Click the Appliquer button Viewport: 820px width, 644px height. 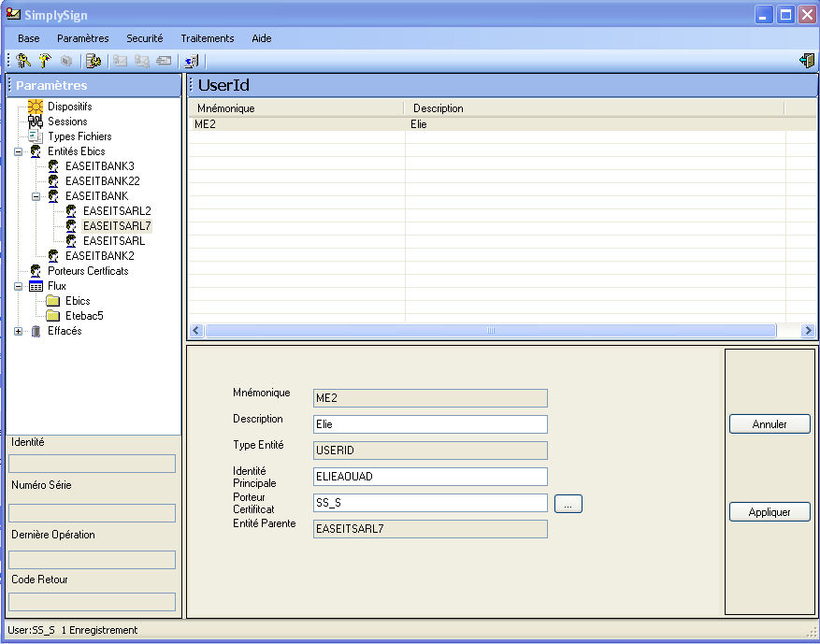coord(770,512)
